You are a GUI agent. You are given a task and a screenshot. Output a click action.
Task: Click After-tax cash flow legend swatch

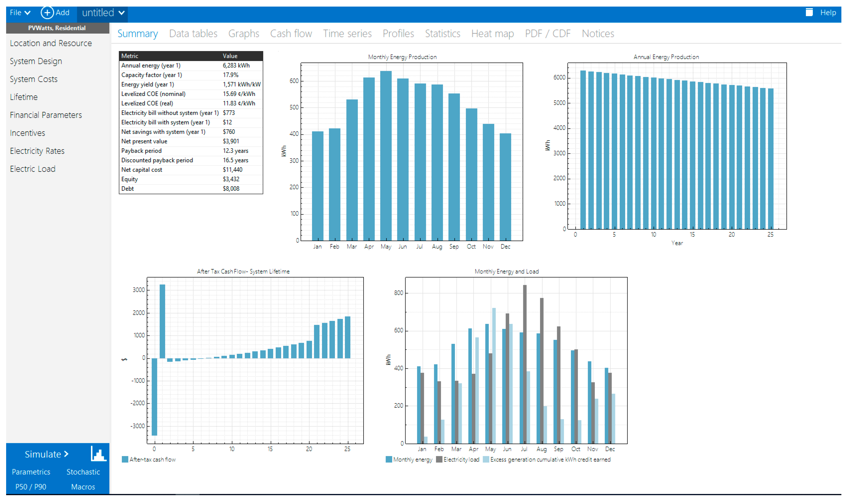pos(125,460)
